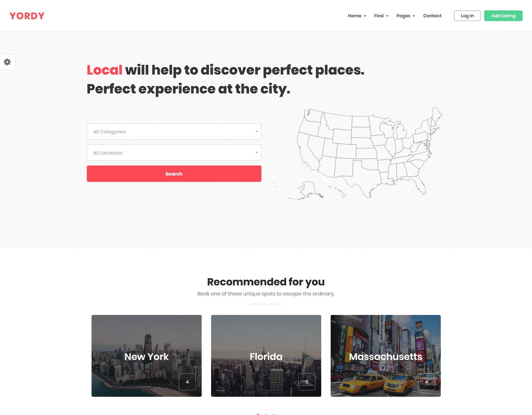Expand the Home menu
Viewport: 532px width, 415px height.
[x=357, y=16]
